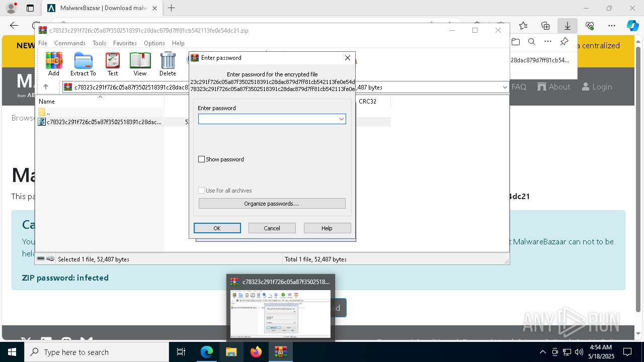Click the Delete trash can icon
The width and height of the screenshot is (644, 362).
168,64
